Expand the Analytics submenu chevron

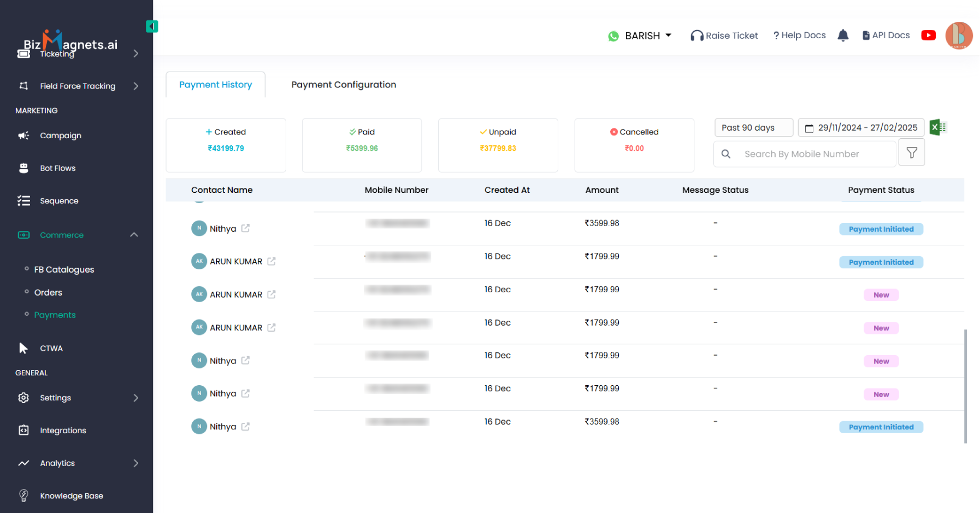pyautogui.click(x=135, y=463)
